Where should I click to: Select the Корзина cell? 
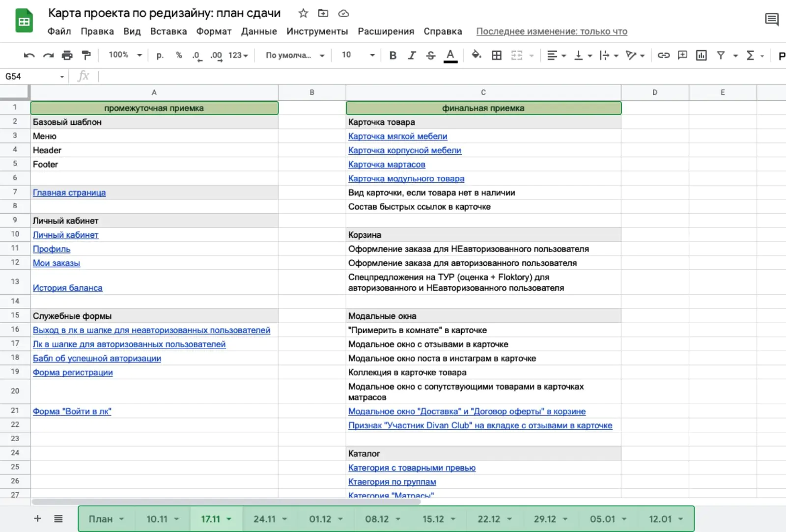(x=483, y=235)
